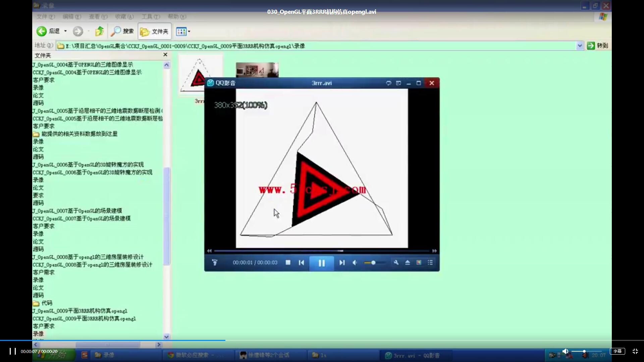
Task: Toggle mute on outer video player
Action: (565, 351)
